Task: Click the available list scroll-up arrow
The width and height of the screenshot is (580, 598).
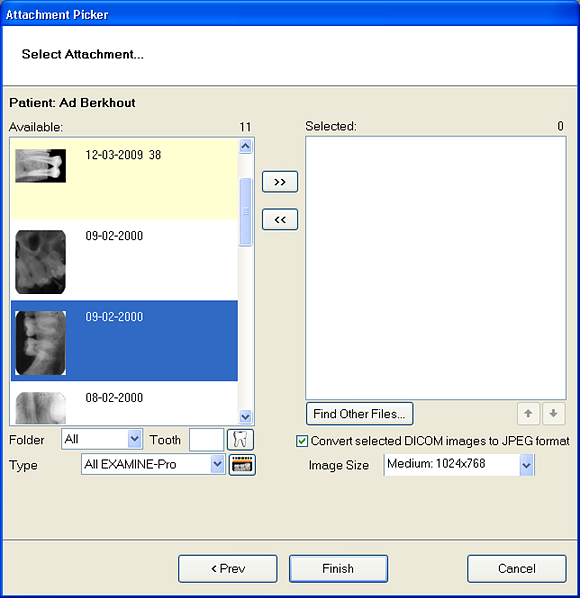Action: point(245,146)
